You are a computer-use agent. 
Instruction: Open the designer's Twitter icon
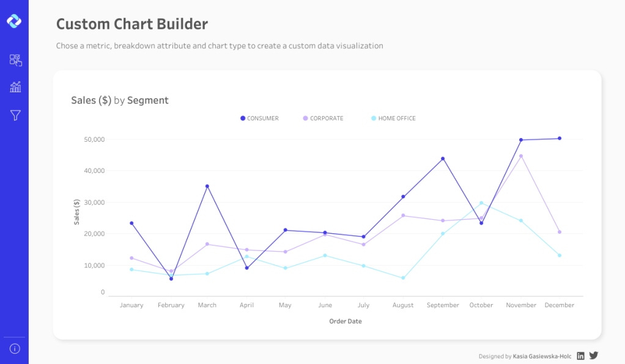(x=593, y=355)
